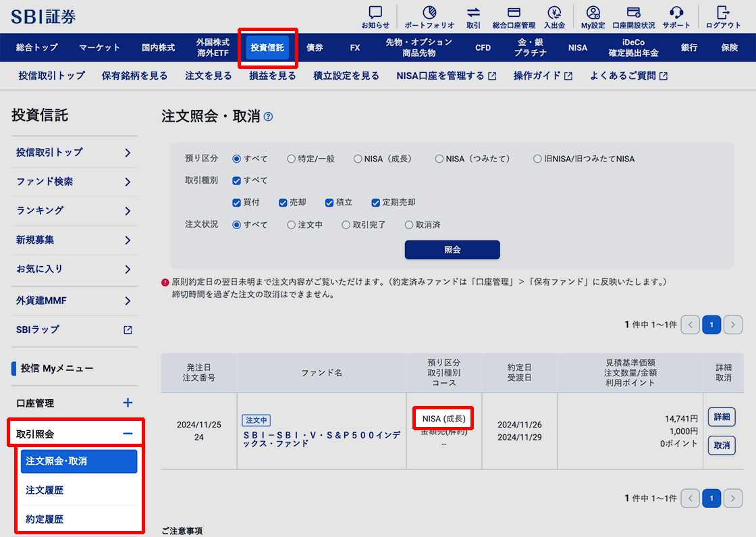Switch to 投資信託 tab
The width and height of the screenshot is (756, 537).
pyautogui.click(x=267, y=48)
